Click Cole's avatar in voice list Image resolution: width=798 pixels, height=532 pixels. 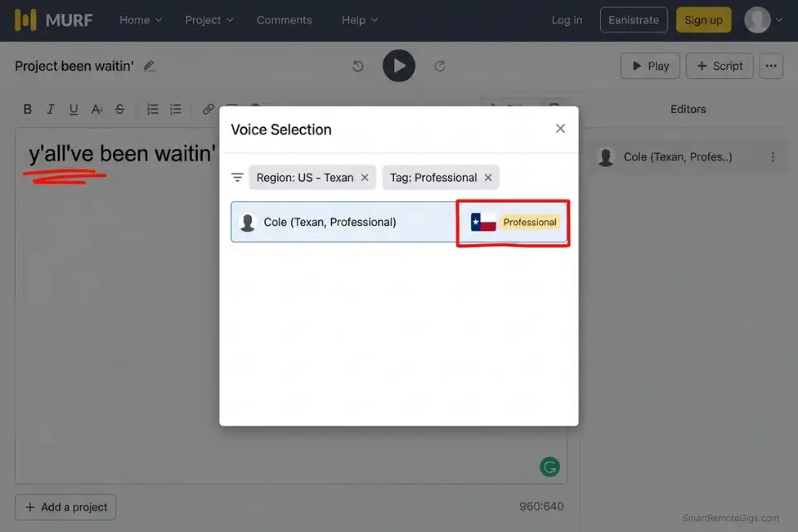[x=248, y=222]
